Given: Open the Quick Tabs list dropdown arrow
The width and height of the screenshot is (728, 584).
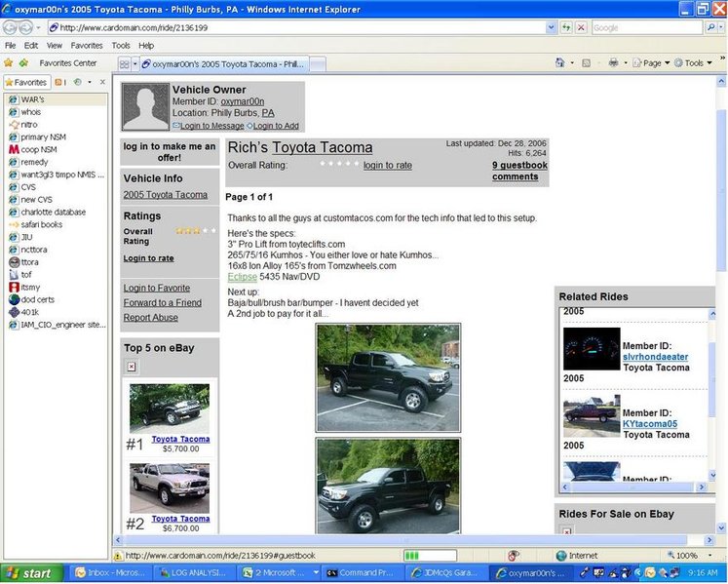Looking at the screenshot, I should 135,64.
